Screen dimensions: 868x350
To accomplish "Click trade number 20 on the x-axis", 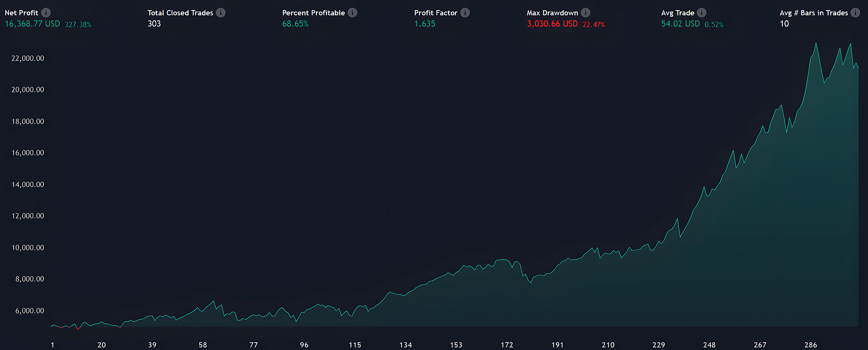I will [101, 345].
